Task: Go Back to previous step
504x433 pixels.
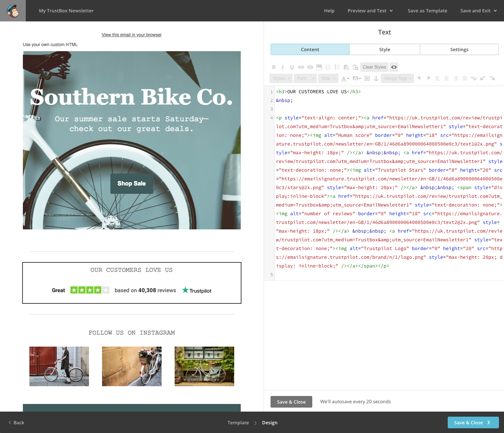Action: (16, 422)
